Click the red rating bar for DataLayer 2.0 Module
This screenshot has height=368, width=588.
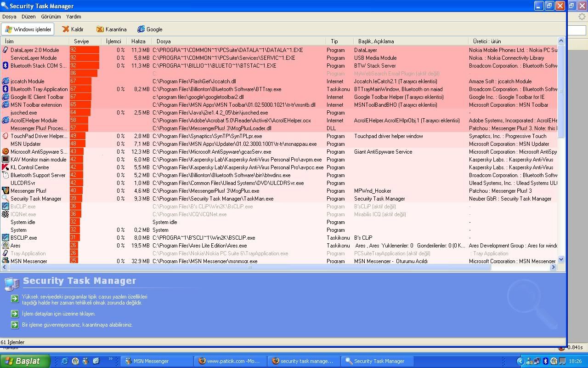[x=85, y=50]
